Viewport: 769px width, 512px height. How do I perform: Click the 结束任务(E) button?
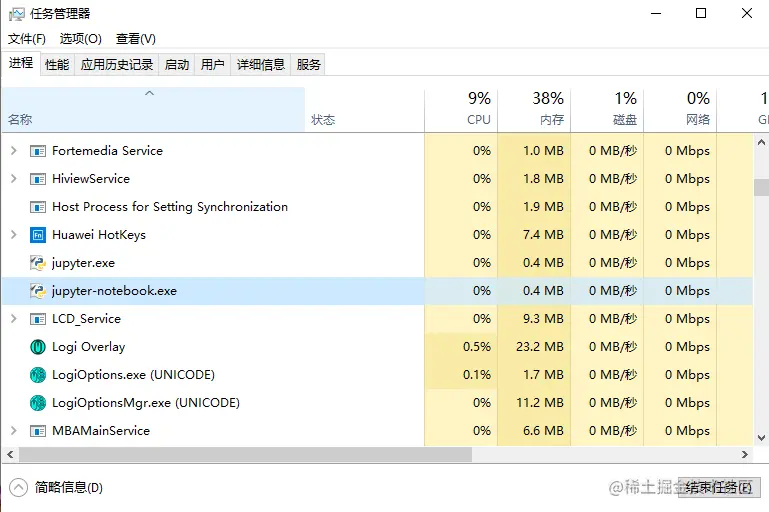click(x=719, y=487)
